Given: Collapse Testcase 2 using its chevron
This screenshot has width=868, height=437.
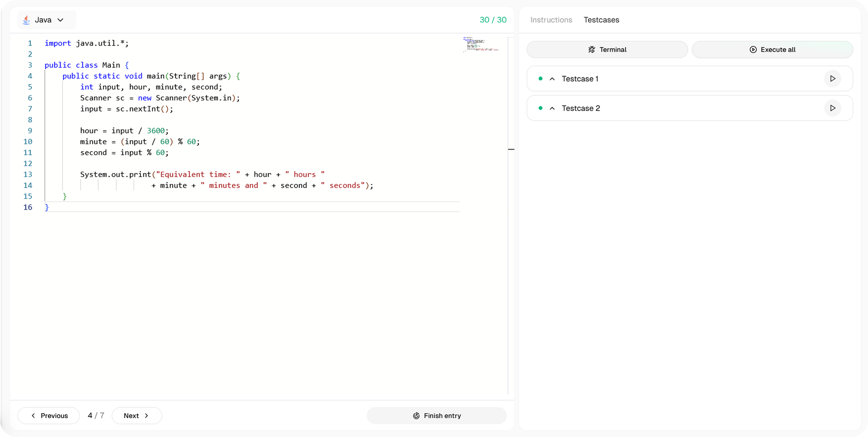Looking at the screenshot, I should pos(552,108).
